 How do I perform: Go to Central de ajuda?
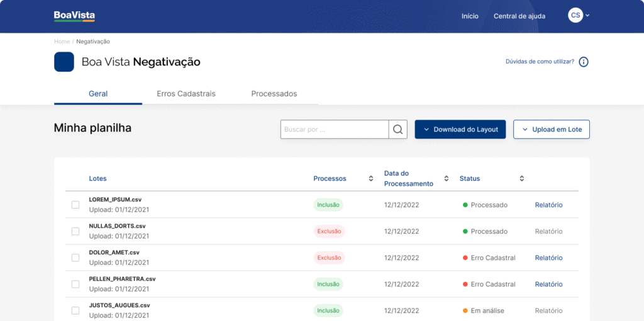pos(519,16)
